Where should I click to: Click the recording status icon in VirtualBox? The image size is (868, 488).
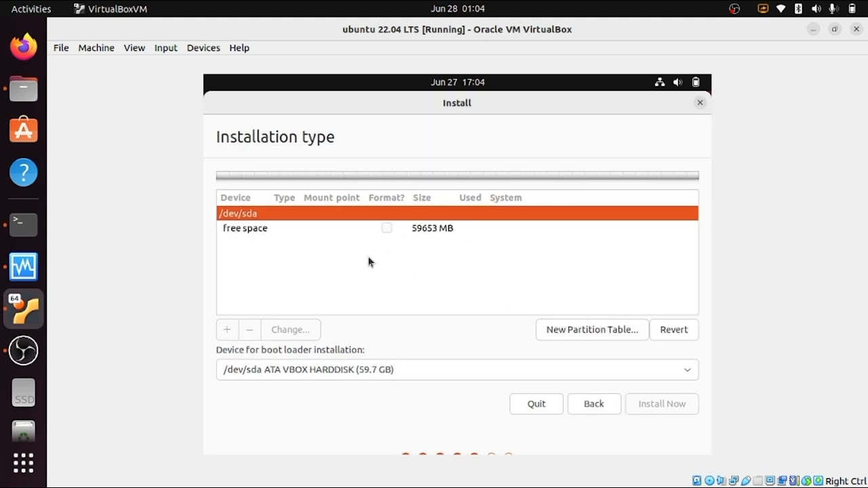click(783, 481)
